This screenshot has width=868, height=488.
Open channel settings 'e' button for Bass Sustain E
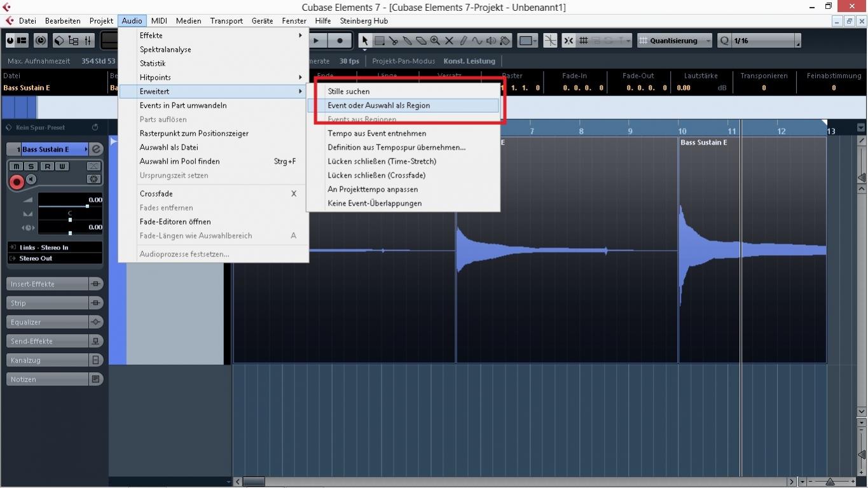pyautogui.click(x=96, y=149)
